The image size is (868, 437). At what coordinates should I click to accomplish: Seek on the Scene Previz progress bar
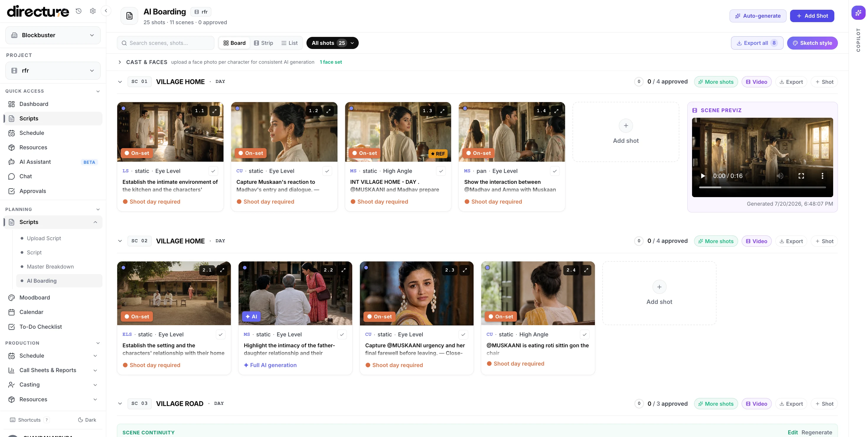[762, 187]
